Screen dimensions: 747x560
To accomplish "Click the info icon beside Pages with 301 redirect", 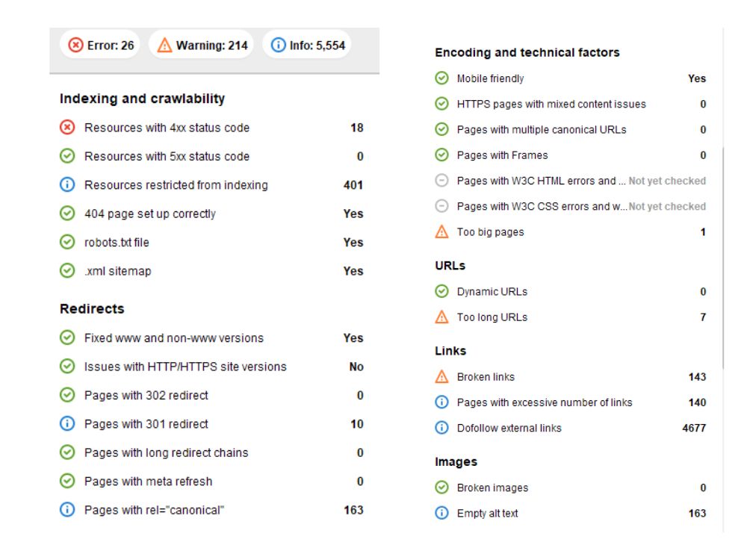I will (67, 424).
